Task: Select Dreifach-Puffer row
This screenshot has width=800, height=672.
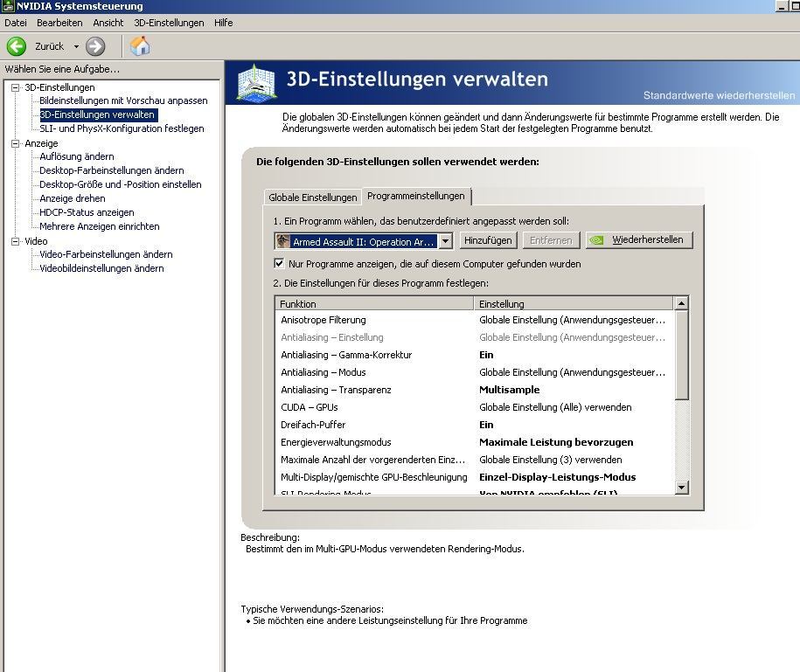Action: 474,425
